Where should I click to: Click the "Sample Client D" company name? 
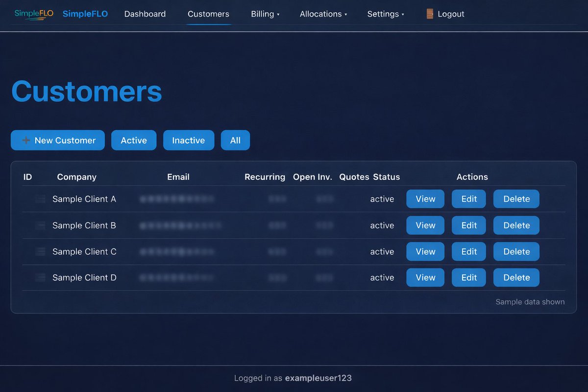(x=84, y=277)
